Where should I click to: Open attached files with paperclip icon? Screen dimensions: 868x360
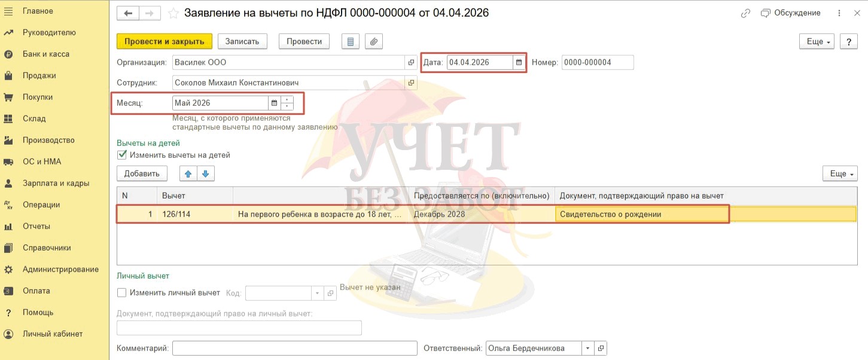373,41
